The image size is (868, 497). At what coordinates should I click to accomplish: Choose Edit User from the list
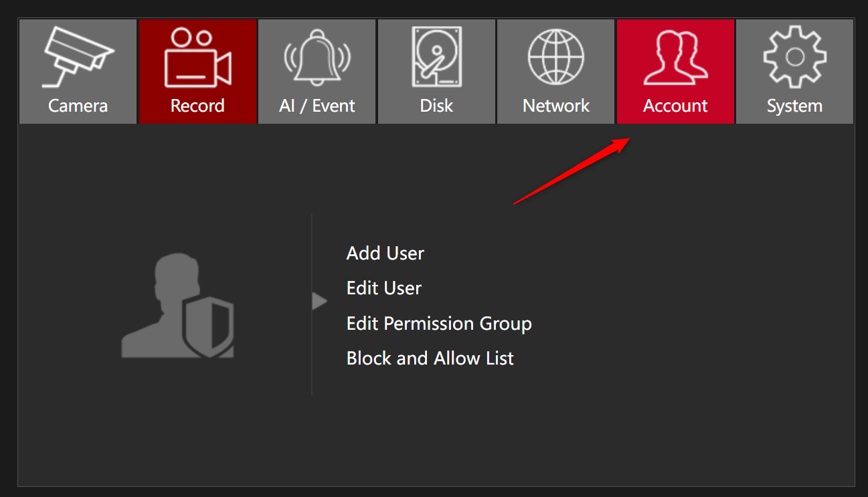tap(383, 288)
